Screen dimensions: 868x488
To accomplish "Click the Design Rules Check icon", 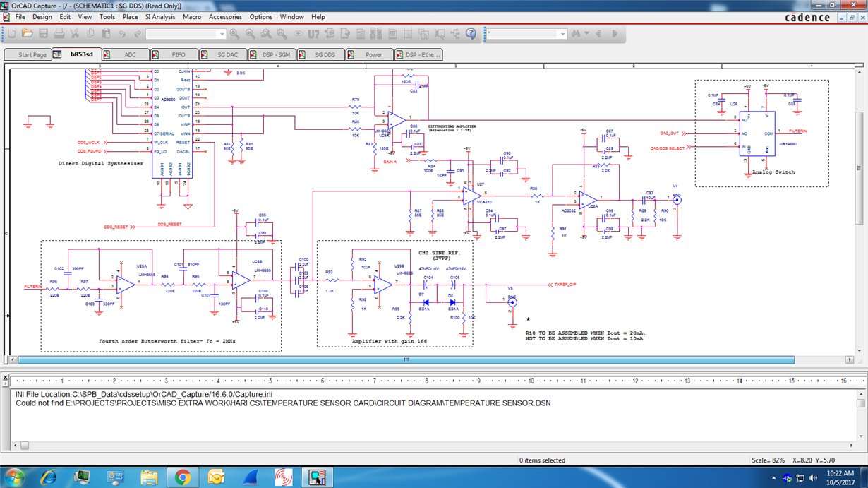I will [345, 33].
